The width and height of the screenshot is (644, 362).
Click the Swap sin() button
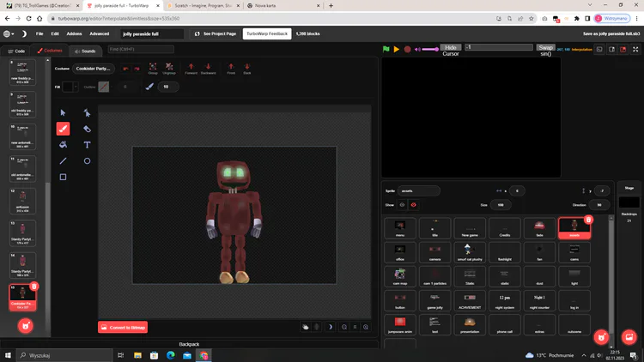point(546,50)
